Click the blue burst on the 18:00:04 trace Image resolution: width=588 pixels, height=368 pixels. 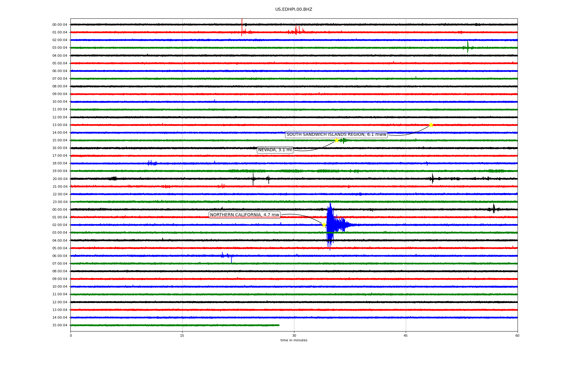(x=152, y=163)
